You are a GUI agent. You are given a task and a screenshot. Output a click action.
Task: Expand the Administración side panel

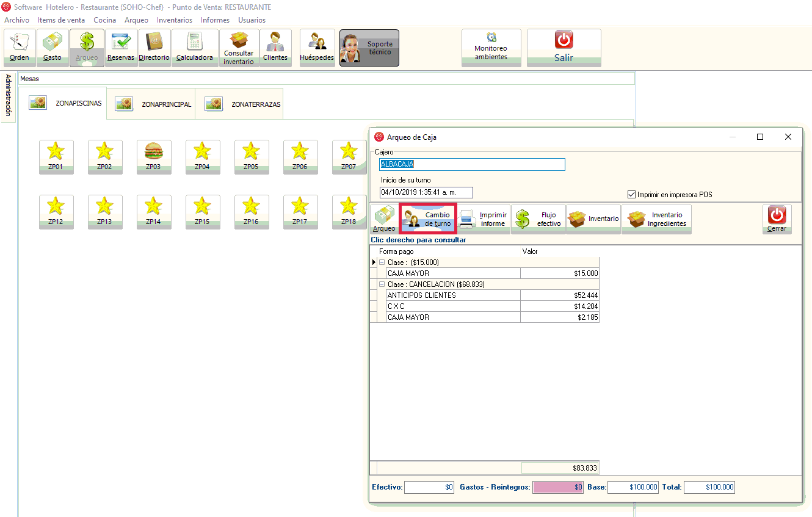pos(8,95)
